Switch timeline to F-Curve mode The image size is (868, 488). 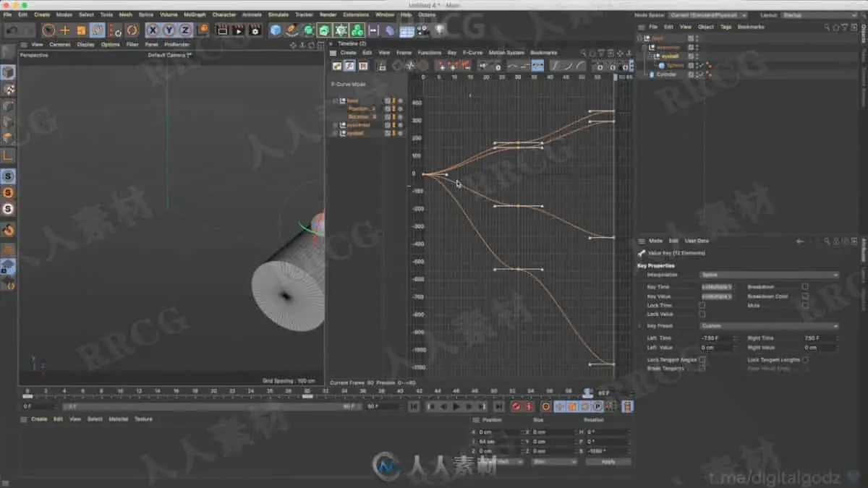pyautogui.click(x=349, y=66)
